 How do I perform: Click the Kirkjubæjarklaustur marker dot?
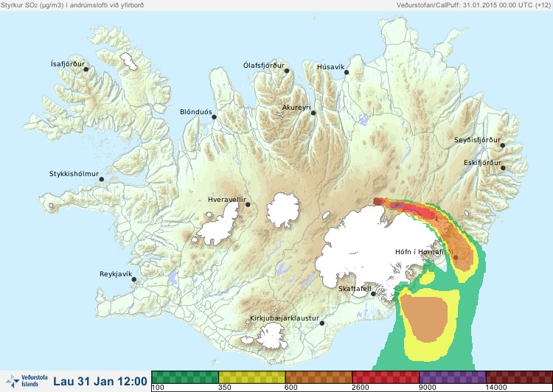pos(321,323)
